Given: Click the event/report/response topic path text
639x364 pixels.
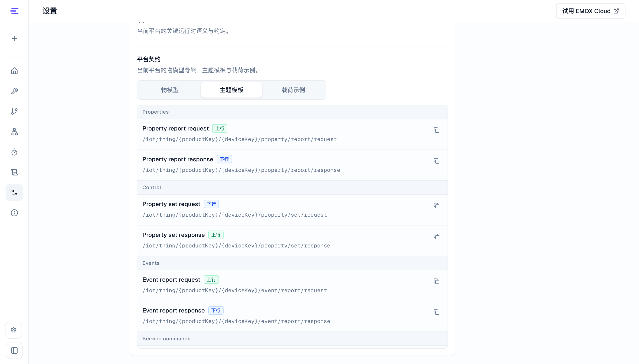Looking at the screenshot, I should click(236, 321).
